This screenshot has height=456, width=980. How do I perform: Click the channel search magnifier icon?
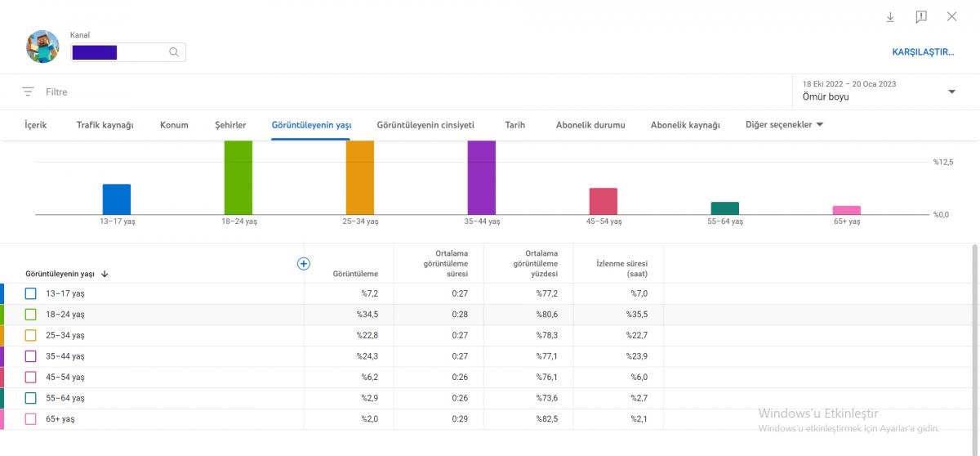(174, 52)
